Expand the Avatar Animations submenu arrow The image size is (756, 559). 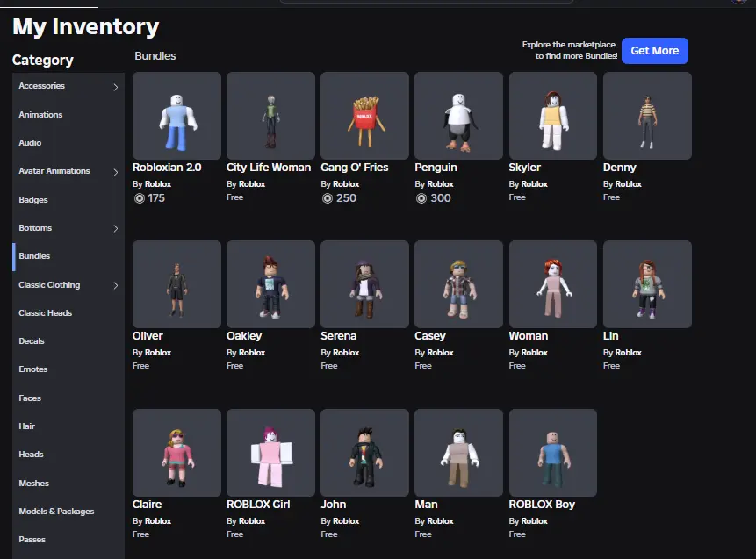[116, 172]
